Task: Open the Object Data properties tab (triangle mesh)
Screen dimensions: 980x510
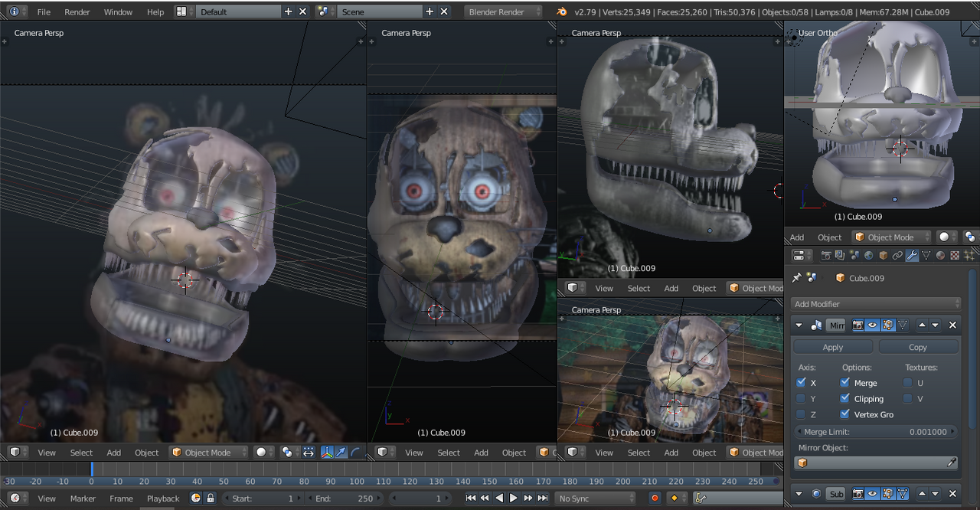Action: (x=926, y=256)
